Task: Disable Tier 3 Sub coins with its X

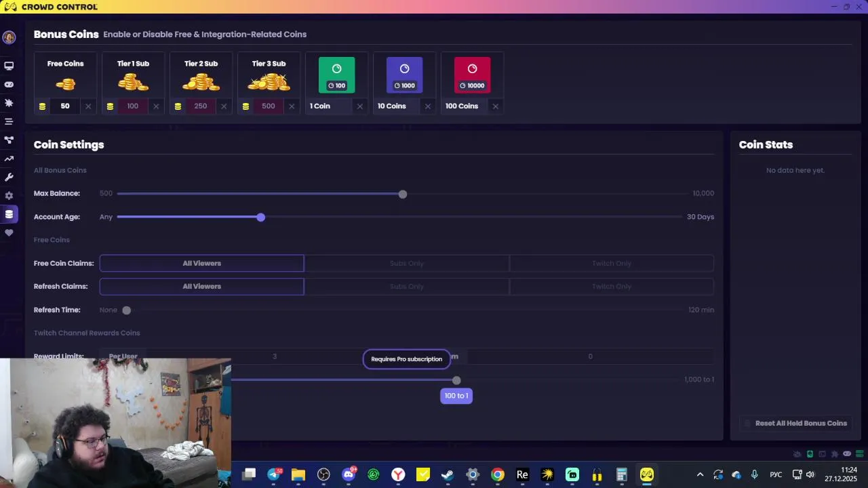Action: 292,106
